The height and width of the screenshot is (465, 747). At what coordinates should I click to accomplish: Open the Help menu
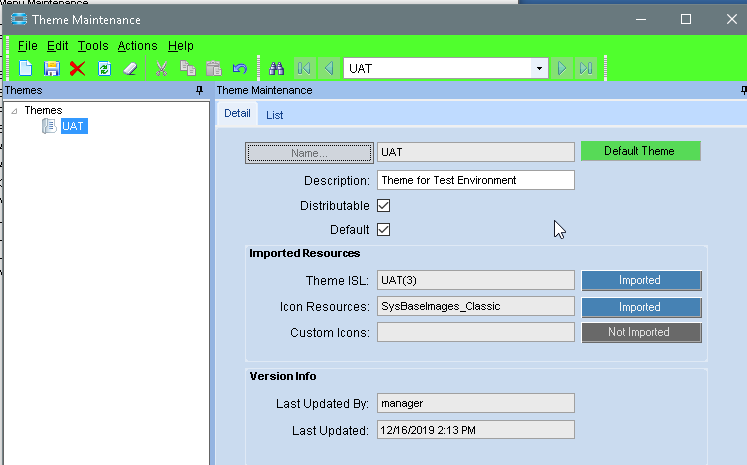(181, 46)
